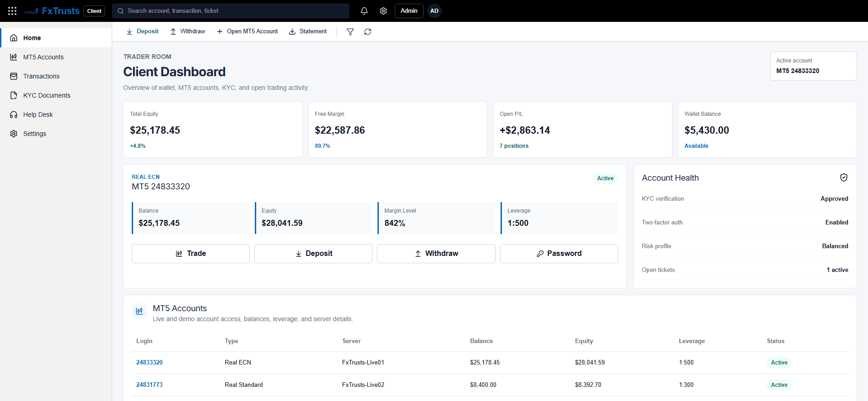Click 'Available' under Wallet Balance
This screenshot has height=401, width=868.
pos(696,146)
